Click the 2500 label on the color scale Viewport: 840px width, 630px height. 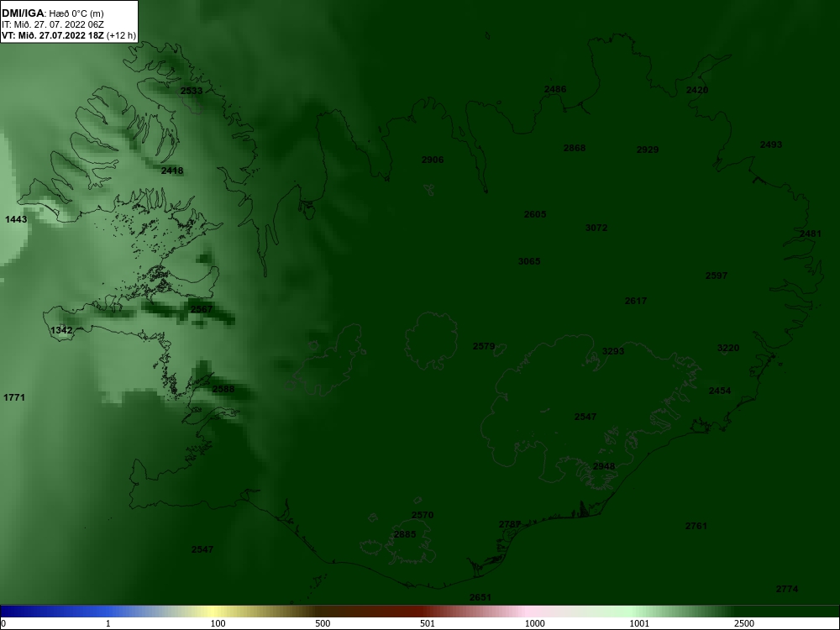point(744,623)
